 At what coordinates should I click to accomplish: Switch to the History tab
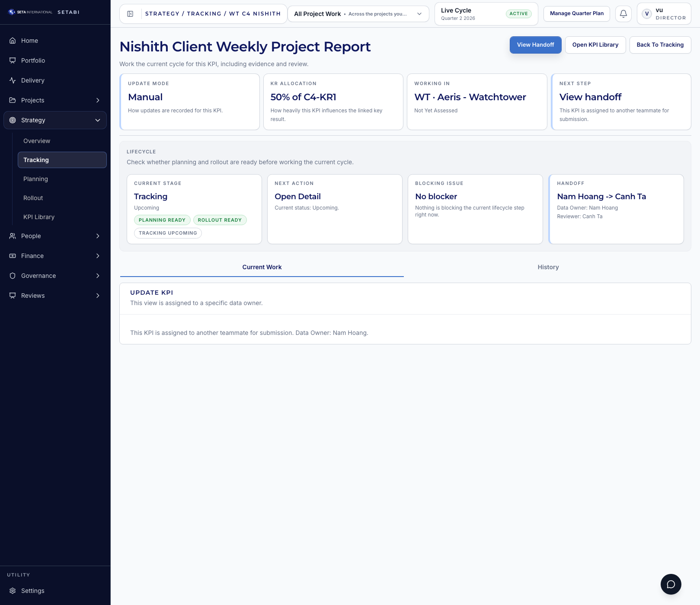point(548,267)
